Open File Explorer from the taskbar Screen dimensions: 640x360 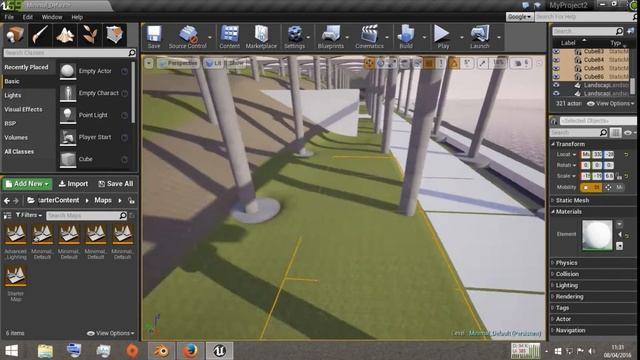(x=45, y=351)
